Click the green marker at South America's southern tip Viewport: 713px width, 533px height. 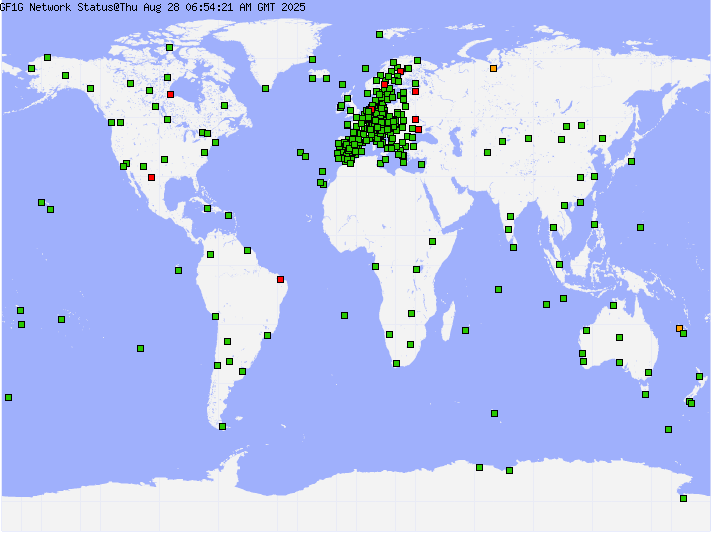[222, 427]
